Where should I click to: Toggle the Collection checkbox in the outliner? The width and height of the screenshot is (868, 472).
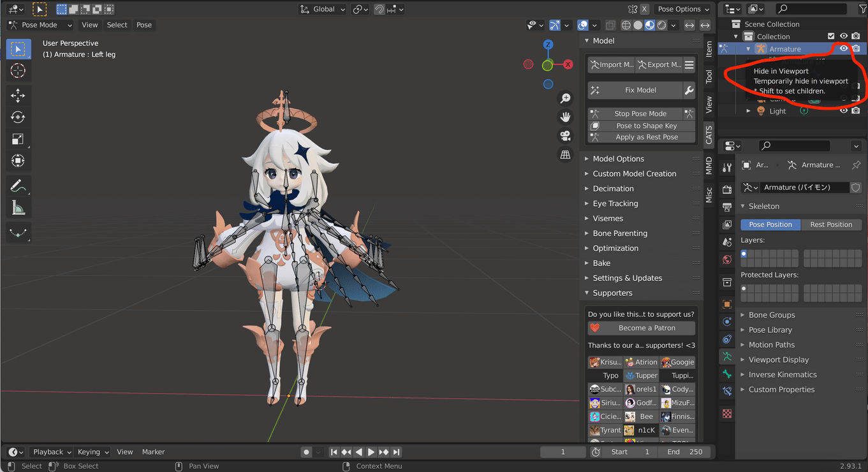coord(830,36)
